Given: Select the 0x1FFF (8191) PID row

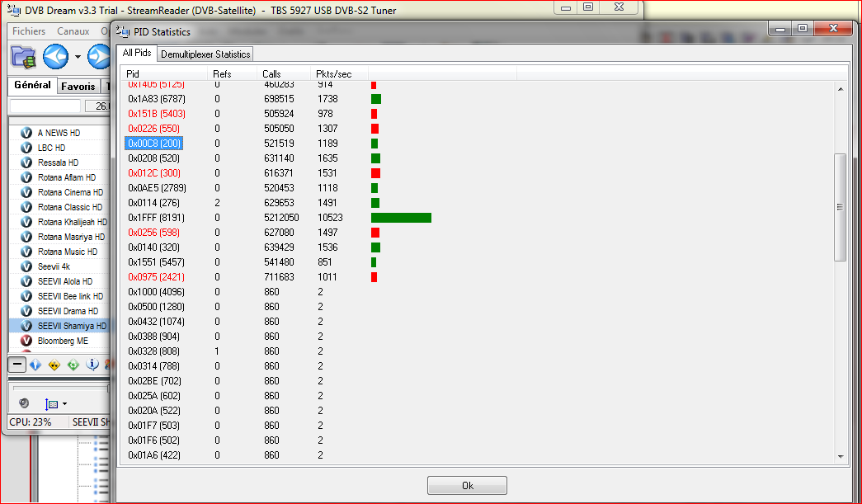Looking at the screenshot, I should tap(155, 218).
